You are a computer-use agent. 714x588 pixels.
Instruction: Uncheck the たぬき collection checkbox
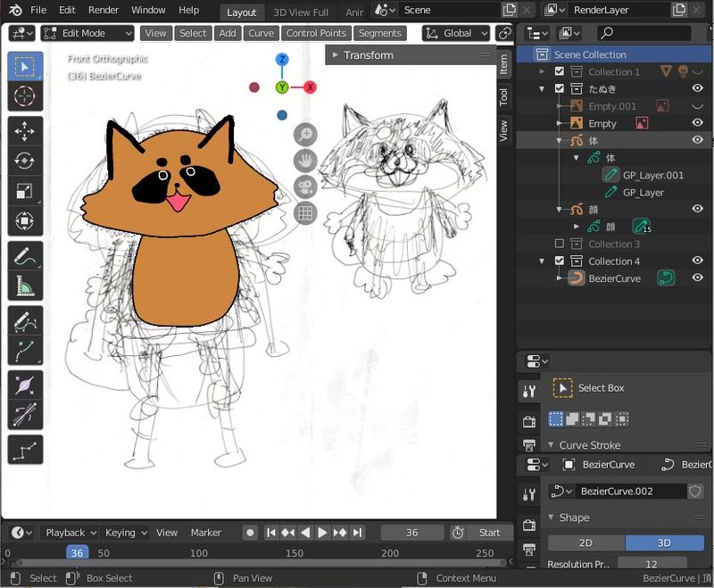click(559, 88)
